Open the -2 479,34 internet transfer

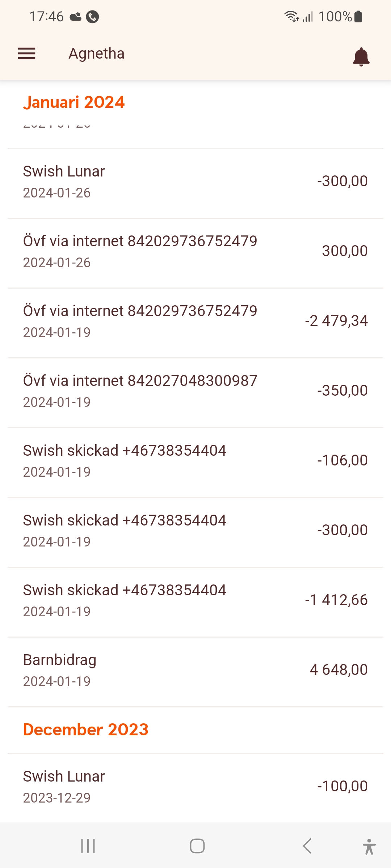click(x=195, y=321)
